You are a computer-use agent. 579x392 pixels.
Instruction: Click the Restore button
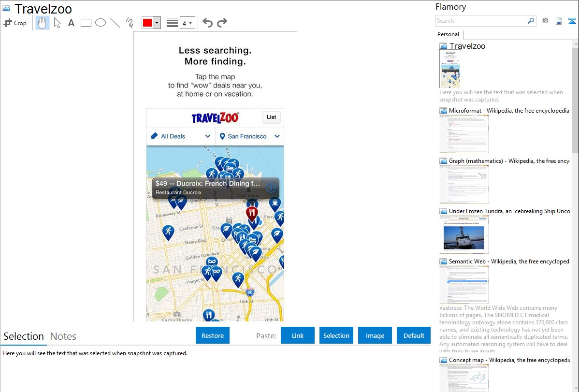[x=213, y=335]
